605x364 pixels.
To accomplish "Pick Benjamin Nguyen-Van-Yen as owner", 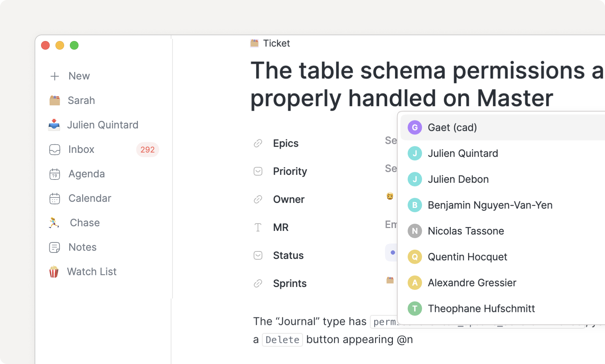I will coord(490,205).
